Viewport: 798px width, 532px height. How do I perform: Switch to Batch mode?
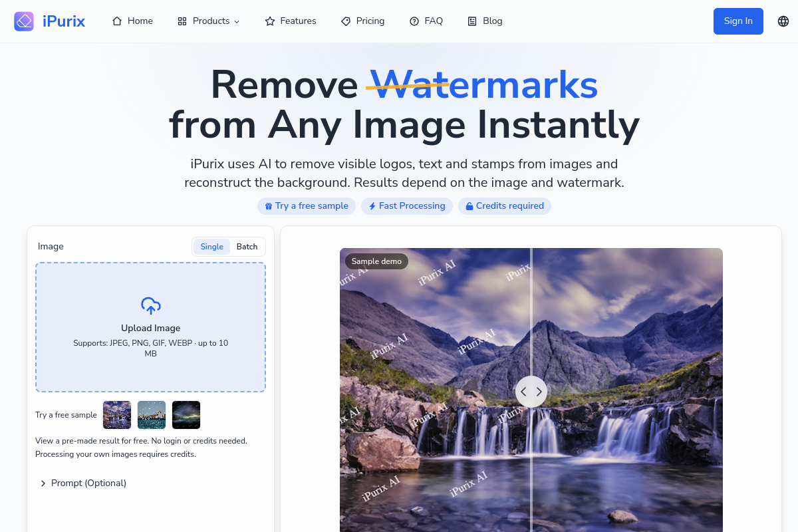click(x=247, y=247)
